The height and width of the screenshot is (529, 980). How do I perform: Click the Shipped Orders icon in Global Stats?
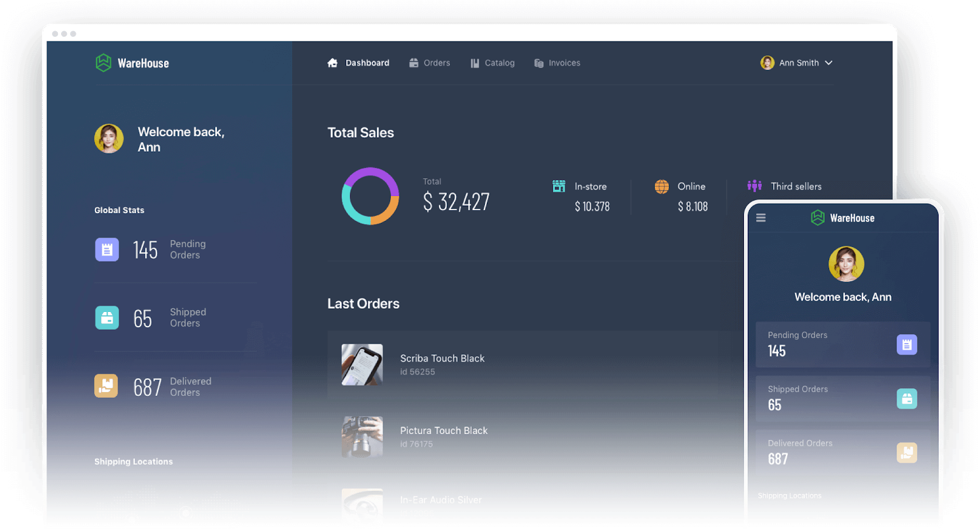point(107,318)
